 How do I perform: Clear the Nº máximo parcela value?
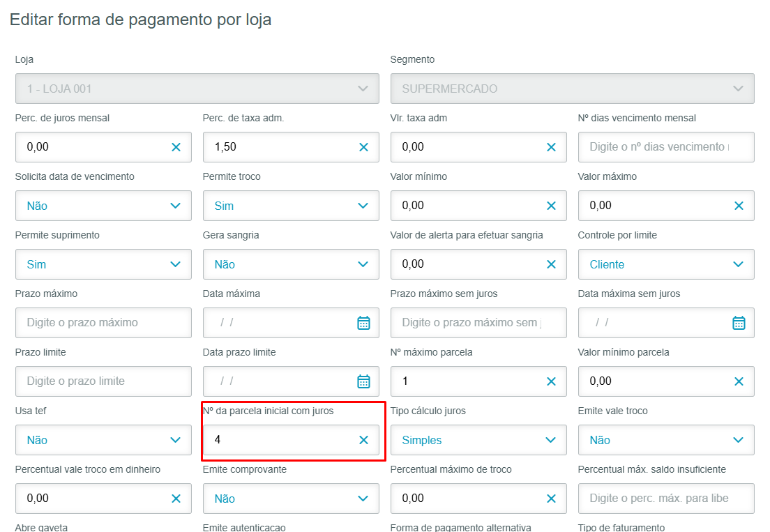point(551,381)
